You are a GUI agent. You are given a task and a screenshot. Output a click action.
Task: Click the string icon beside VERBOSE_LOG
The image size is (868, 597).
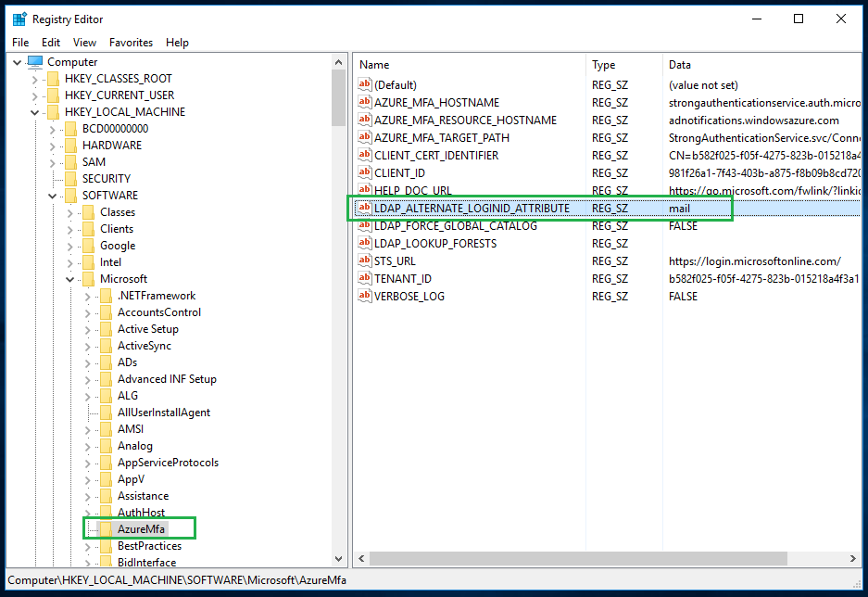point(365,297)
